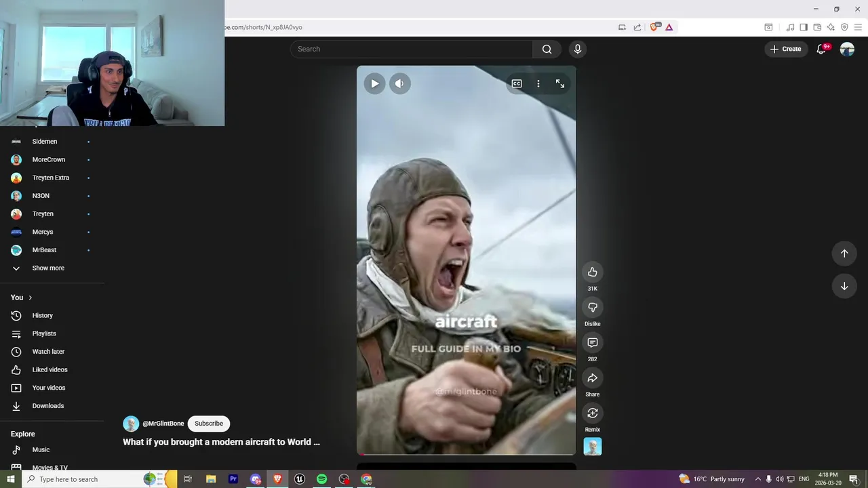The height and width of the screenshot is (488, 868).
Task: Open Brave VPN shield icon
Action: pyautogui.click(x=844, y=27)
